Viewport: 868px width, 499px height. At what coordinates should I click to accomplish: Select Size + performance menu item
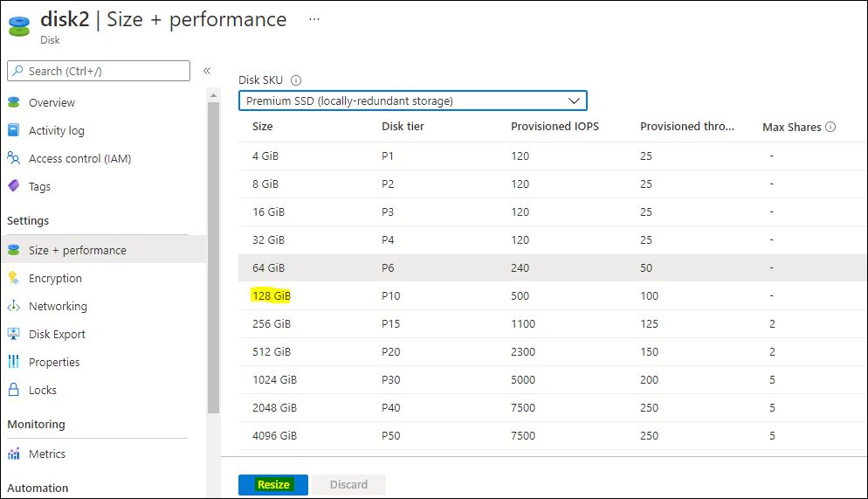click(x=104, y=250)
